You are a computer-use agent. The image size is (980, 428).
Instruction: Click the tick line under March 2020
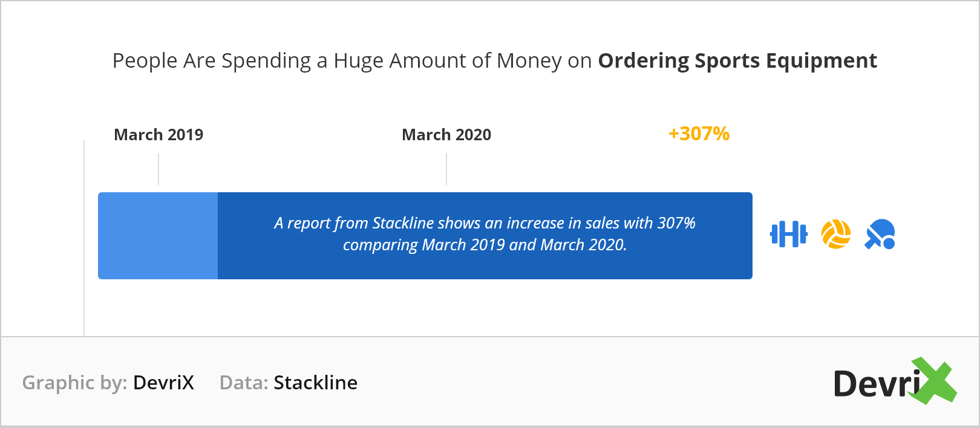pos(446,169)
